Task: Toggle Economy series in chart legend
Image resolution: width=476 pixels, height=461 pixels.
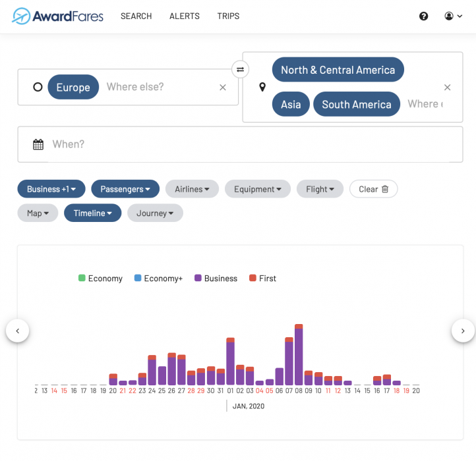Action: (100, 279)
